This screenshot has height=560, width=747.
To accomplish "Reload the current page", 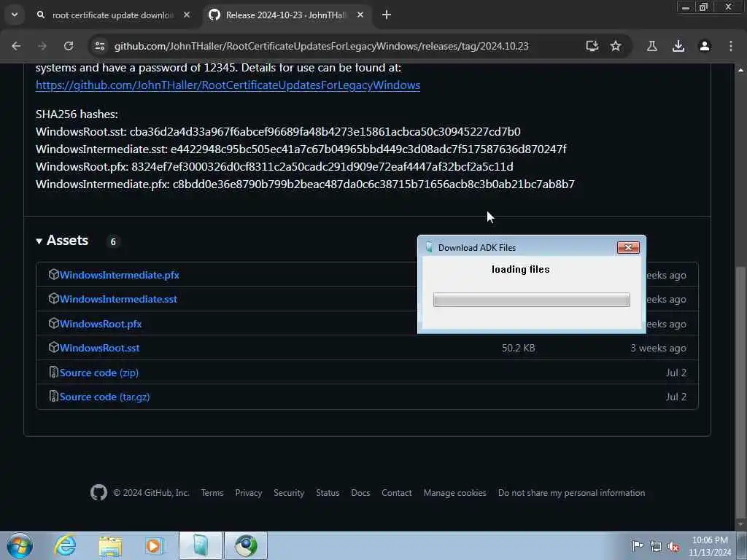I will coord(69,46).
